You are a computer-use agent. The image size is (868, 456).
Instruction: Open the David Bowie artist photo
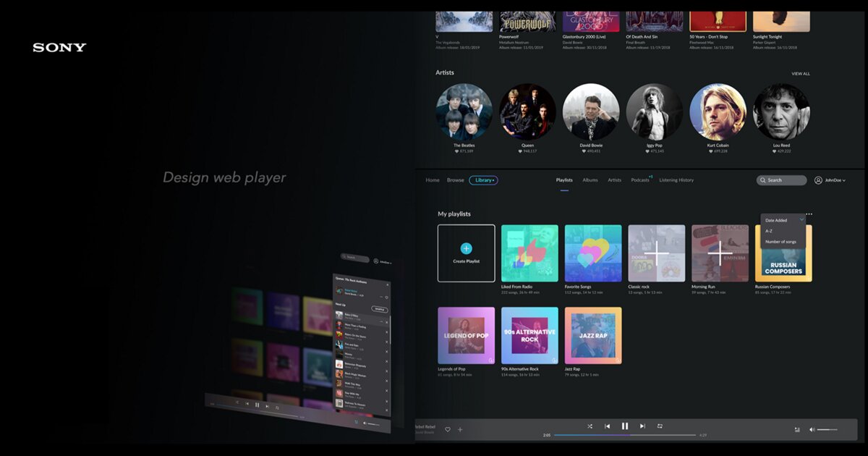tap(591, 111)
